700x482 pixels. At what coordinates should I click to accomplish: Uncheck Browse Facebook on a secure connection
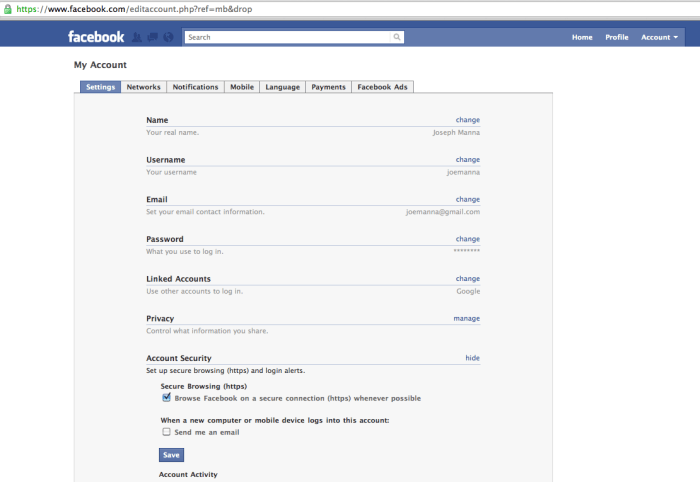click(167, 397)
